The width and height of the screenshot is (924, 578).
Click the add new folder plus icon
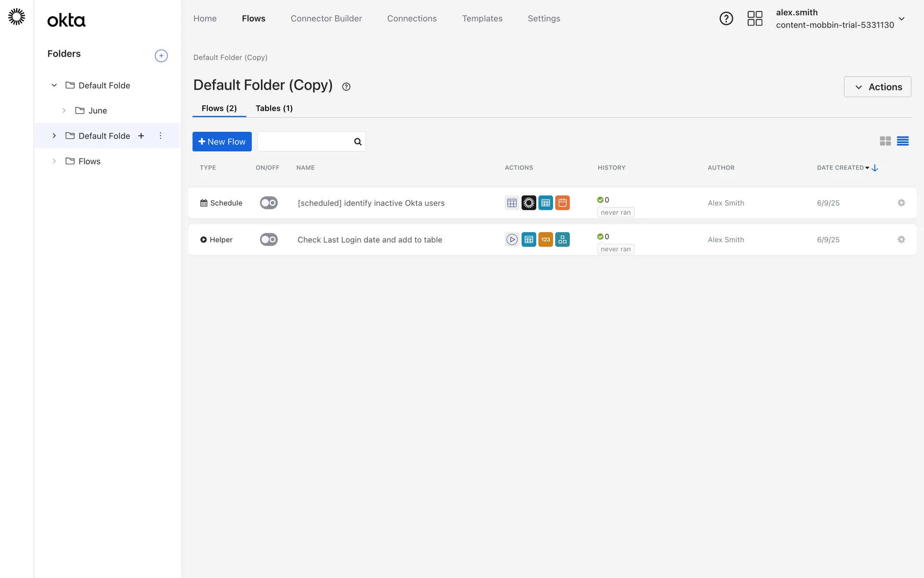161,56
